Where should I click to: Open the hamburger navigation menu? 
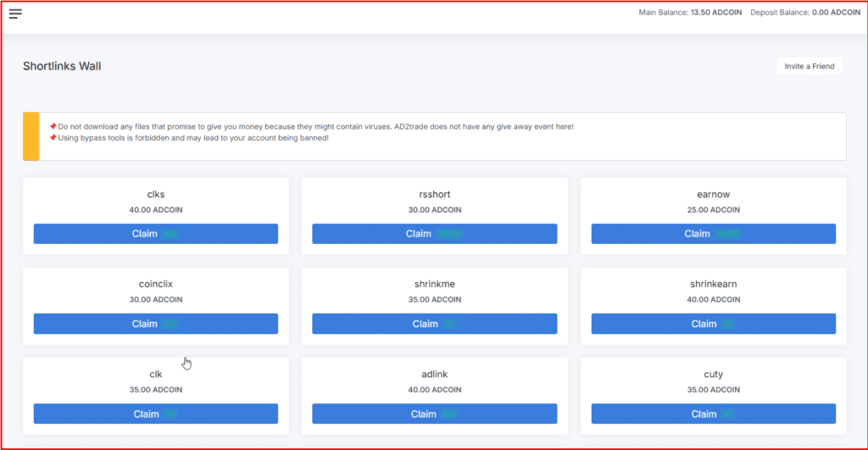[15, 14]
